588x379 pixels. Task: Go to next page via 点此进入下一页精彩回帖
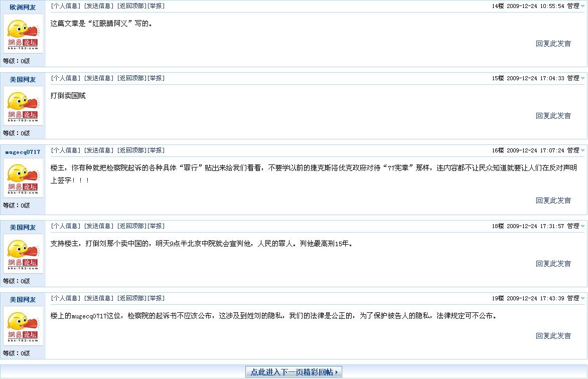point(293,372)
